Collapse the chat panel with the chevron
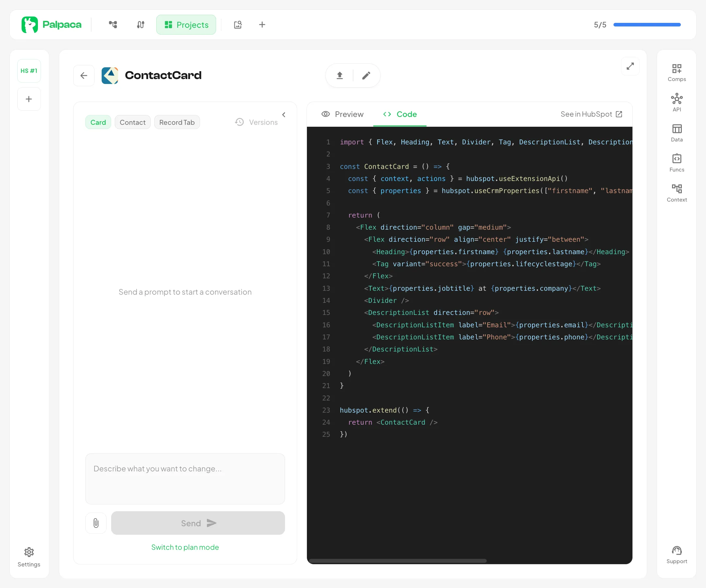 283,115
